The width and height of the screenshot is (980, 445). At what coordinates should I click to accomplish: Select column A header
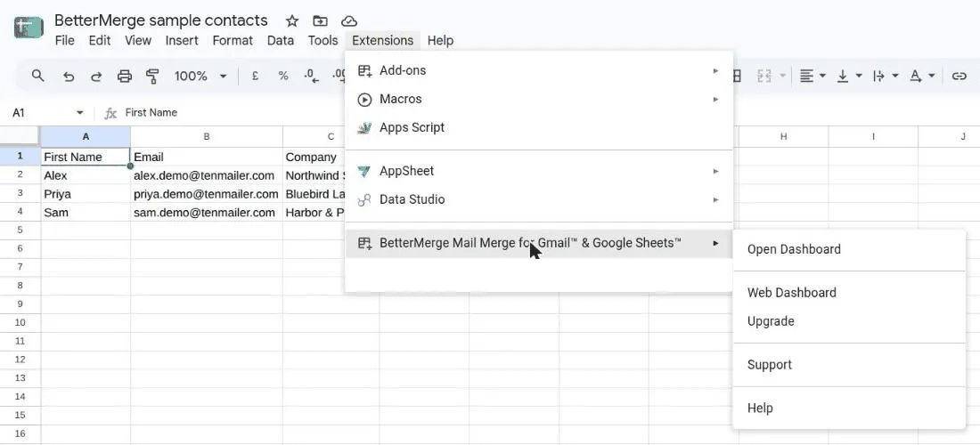(86, 137)
